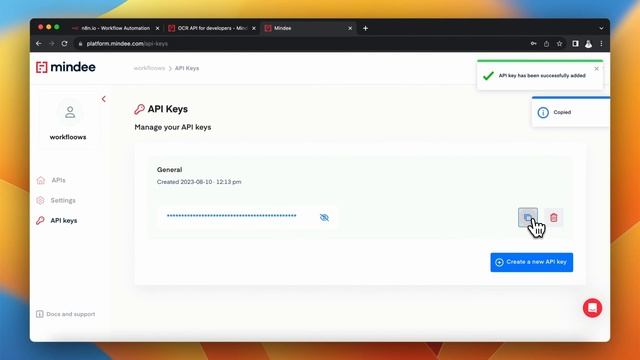640x360 pixels.
Task: Expand the tab search dropdown arrow
Action: (601, 28)
